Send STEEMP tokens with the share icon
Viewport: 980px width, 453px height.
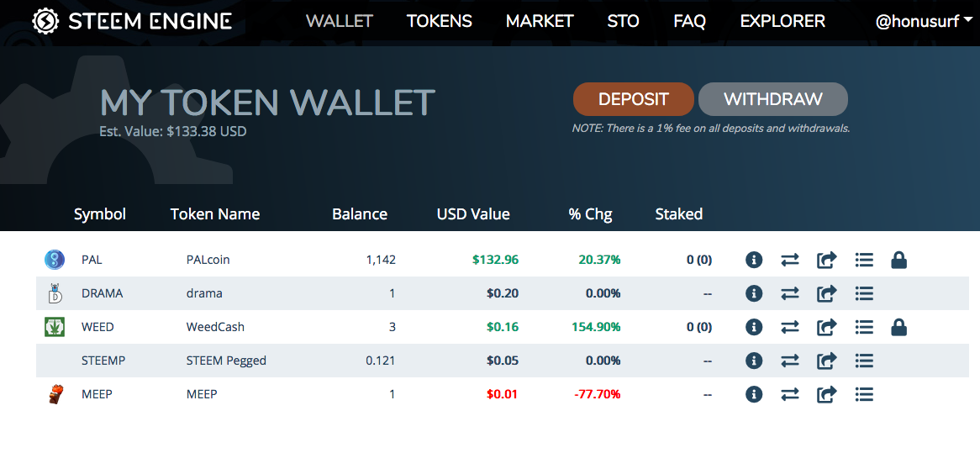click(x=826, y=361)
